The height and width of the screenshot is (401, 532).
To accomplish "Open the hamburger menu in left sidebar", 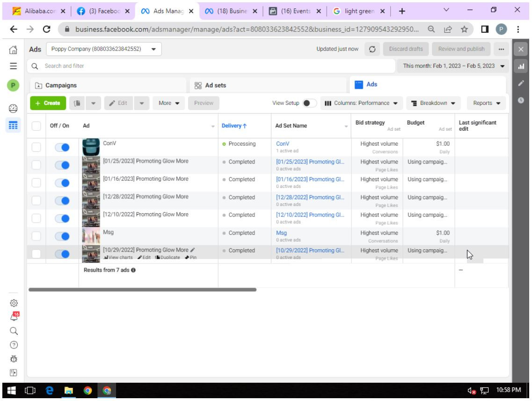I will pyautogui.click(x=13, y=66).
